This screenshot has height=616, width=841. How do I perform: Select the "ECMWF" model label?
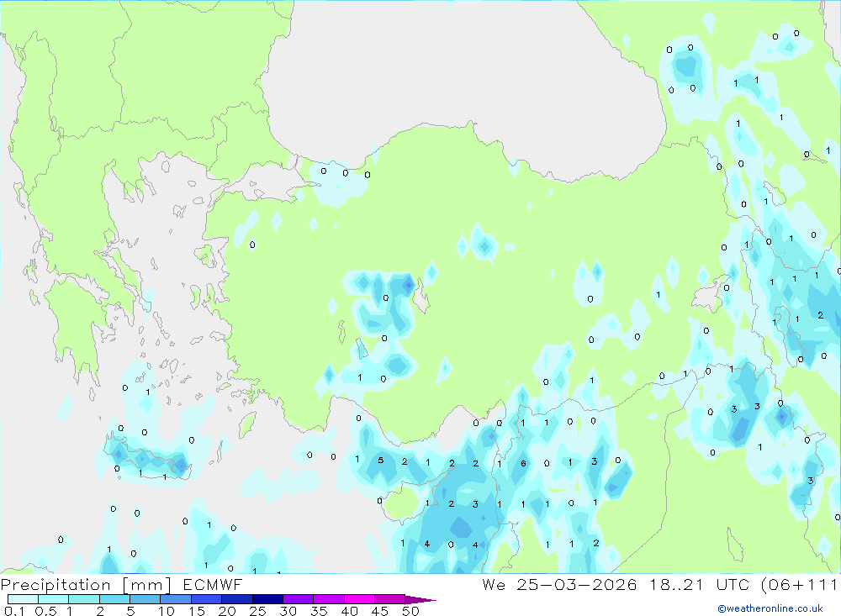click(x=213, y=585)
